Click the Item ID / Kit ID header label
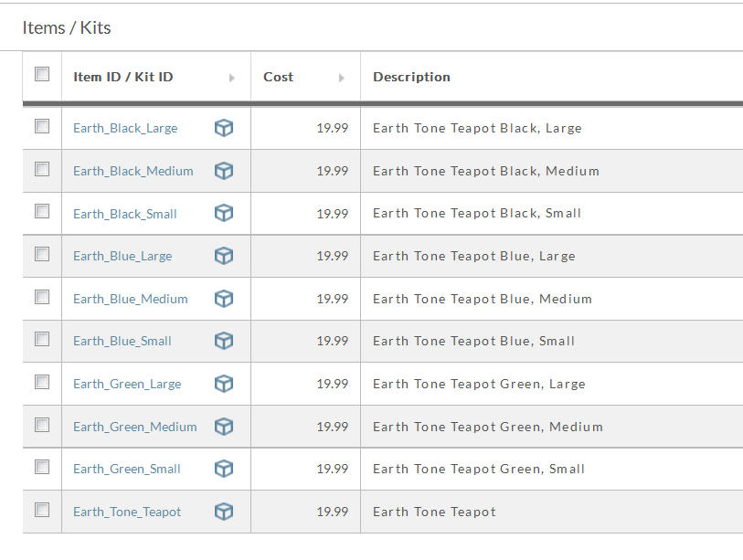Screen dimensions: 743x560 tap(122, 77)
